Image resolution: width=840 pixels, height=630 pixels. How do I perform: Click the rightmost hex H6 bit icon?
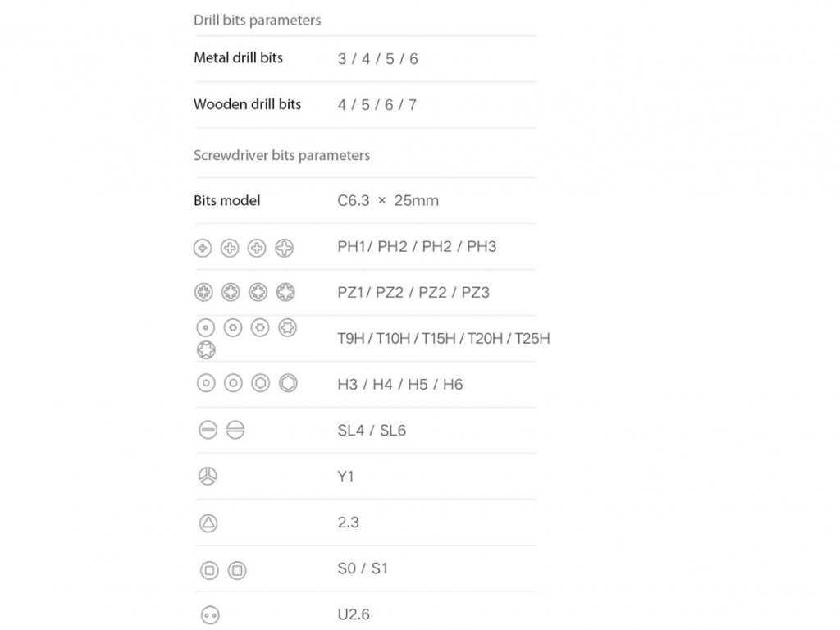coord(288,383)
